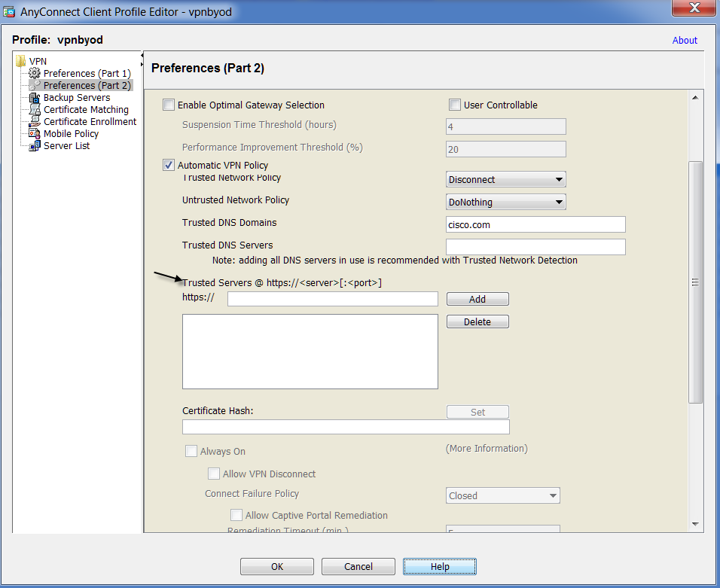Click the vertical scrollbar thumb
Screen dimensions: 720x588
point(695,282)
